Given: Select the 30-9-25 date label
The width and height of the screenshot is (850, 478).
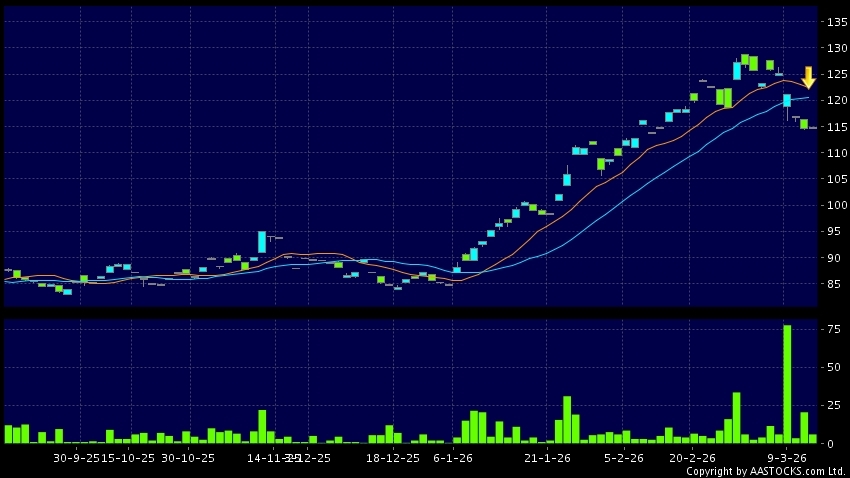Looking at the screenshot, I should (x=76, y=458).
